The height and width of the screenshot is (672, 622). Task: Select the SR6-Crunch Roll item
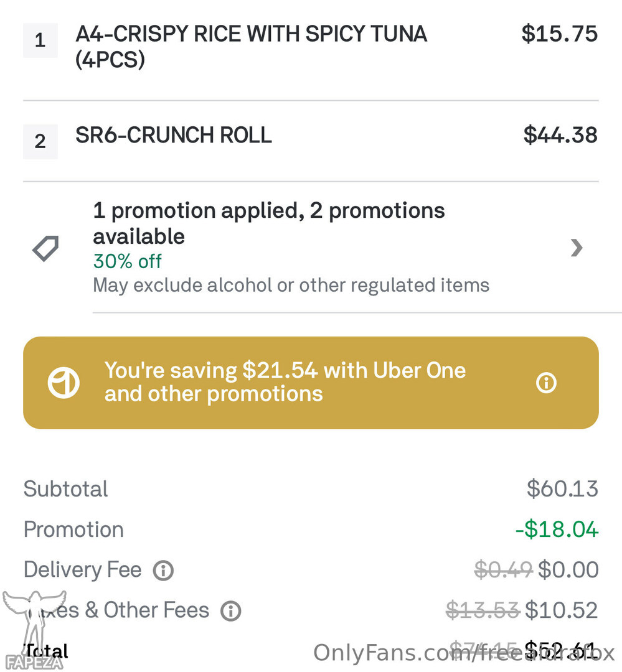point(174,135)
